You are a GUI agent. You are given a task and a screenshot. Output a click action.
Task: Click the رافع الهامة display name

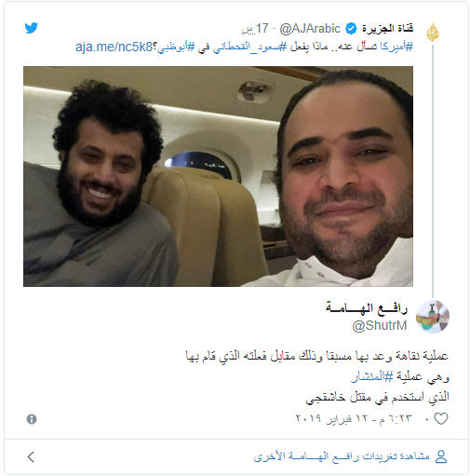367,308
